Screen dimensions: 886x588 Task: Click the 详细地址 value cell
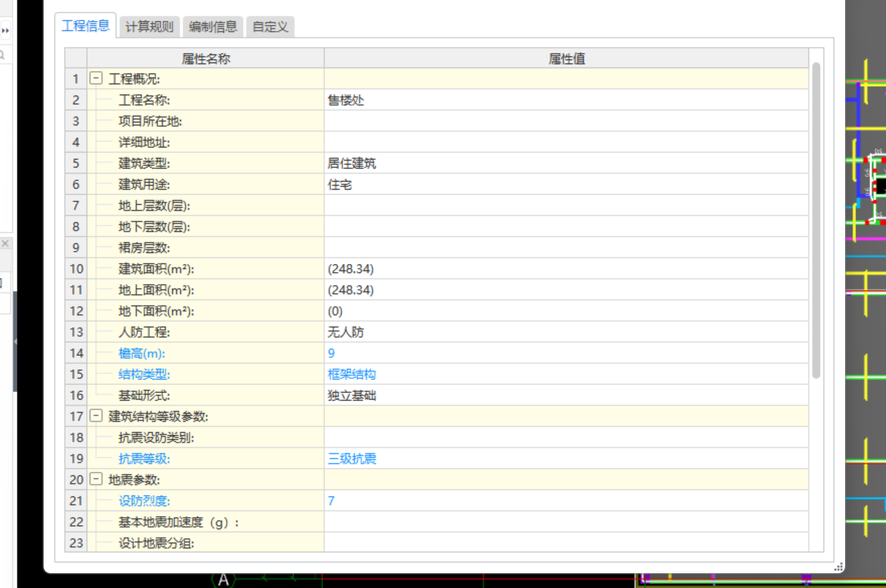[x=566, y=143]
